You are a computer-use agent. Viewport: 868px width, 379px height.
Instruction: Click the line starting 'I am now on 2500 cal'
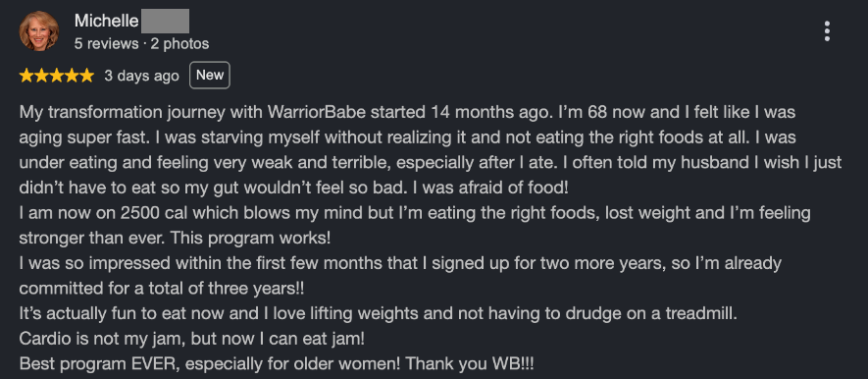point(415,213)
